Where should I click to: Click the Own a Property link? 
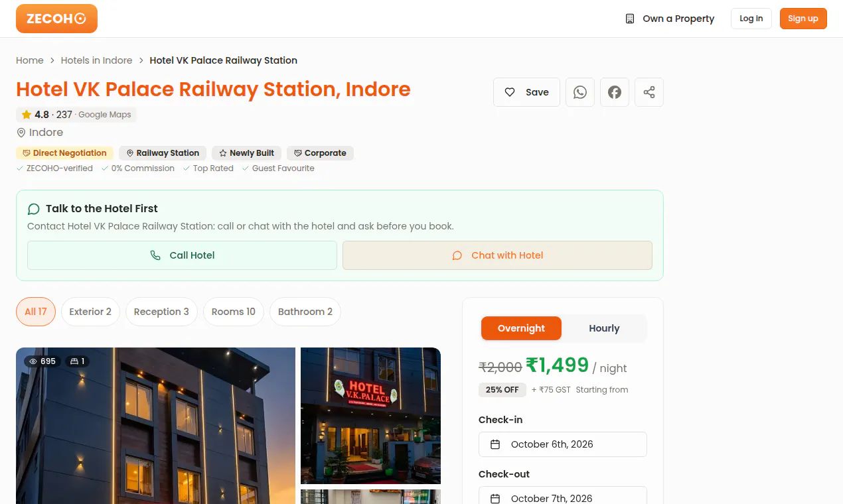[x=670, y=19]
